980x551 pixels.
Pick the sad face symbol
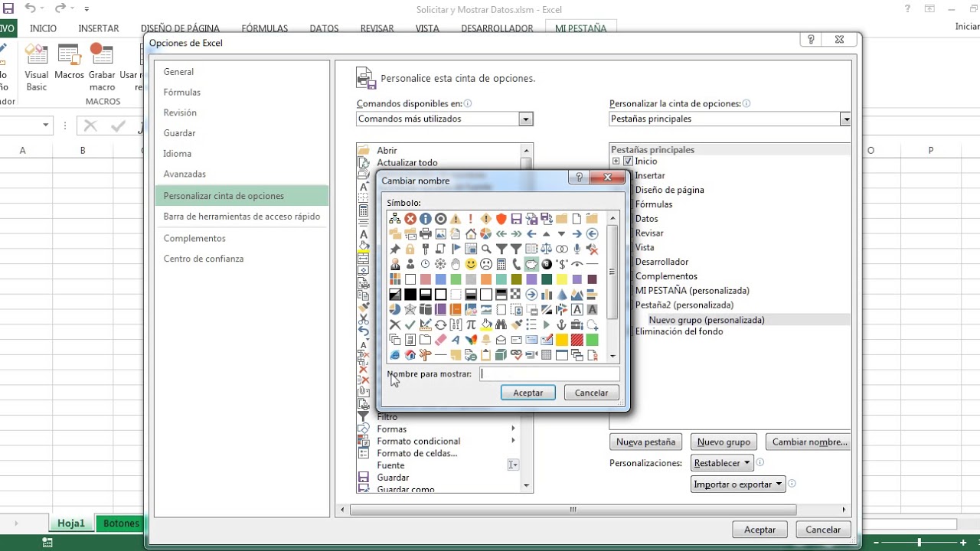[486, 264]
